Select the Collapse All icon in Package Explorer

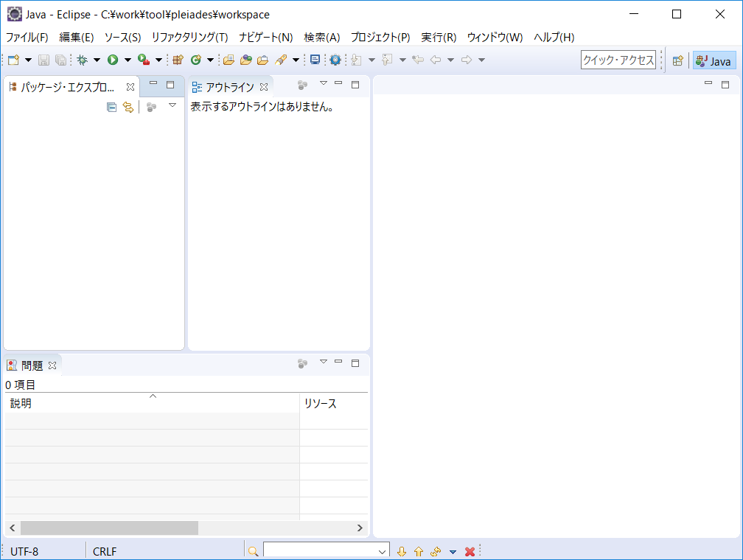click(x=111, y=106)
